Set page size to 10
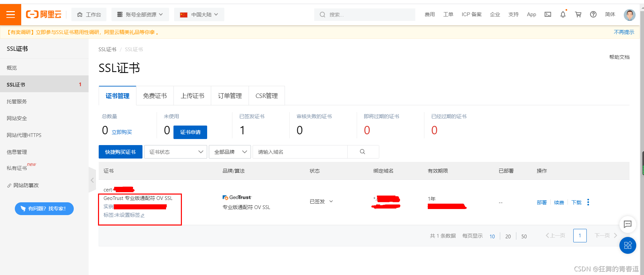 pos(492,236)
